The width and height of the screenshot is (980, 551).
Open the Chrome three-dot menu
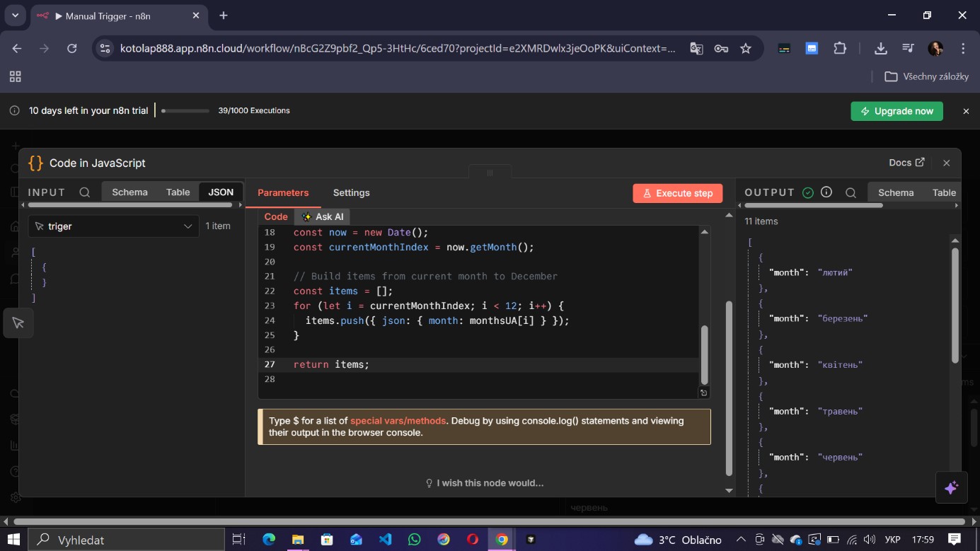963,48
